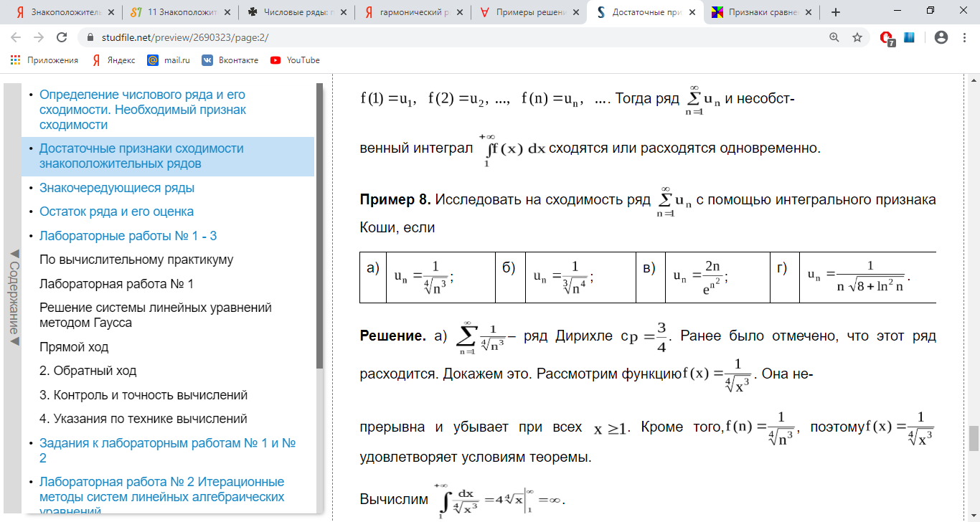The image size is (980, 522).
Task: Open the Chrome three-dot menu
Action: (x=965, y=38)
